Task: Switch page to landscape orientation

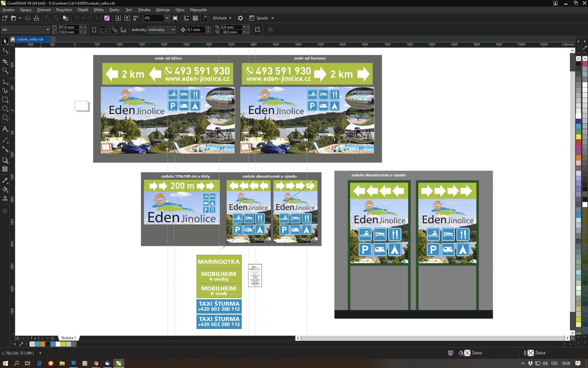Action: tap(103, 30)
